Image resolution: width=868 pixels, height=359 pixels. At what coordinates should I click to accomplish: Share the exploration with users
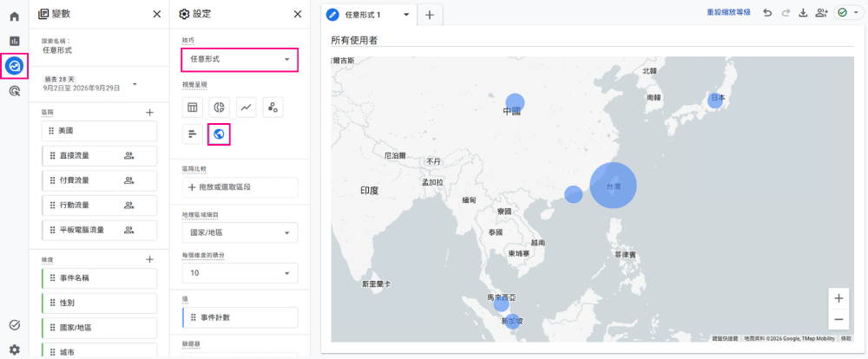pos(821,13)
